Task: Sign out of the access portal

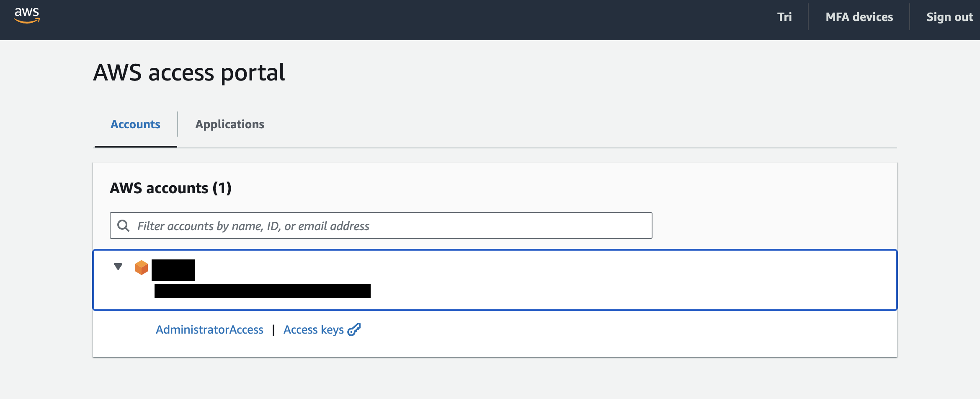Action: click(949, 17)
